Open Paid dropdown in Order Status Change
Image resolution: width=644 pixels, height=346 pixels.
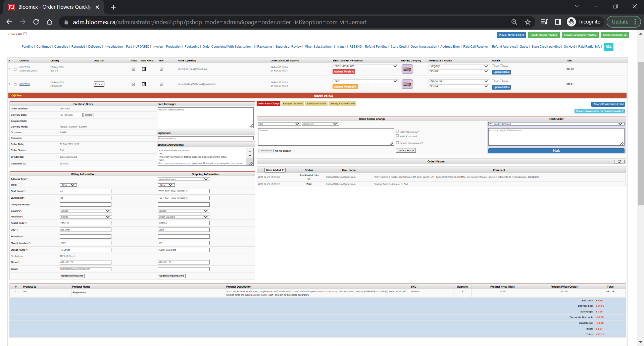(x=279, y=124)
